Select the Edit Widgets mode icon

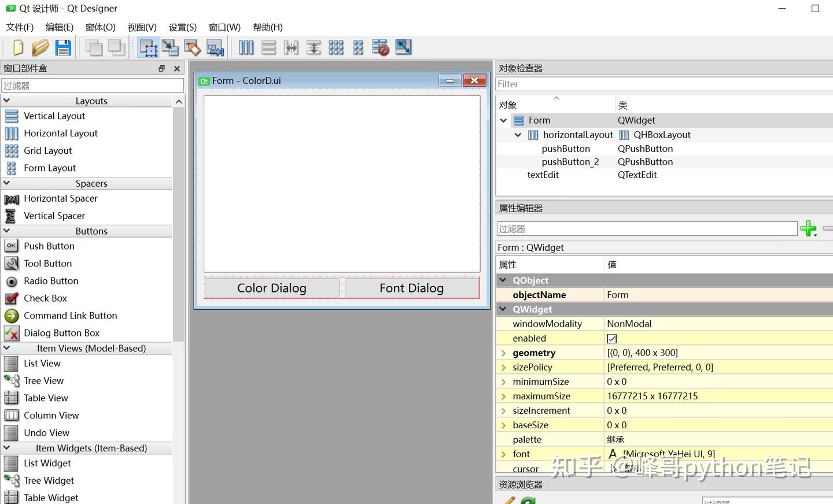point(148,48)
